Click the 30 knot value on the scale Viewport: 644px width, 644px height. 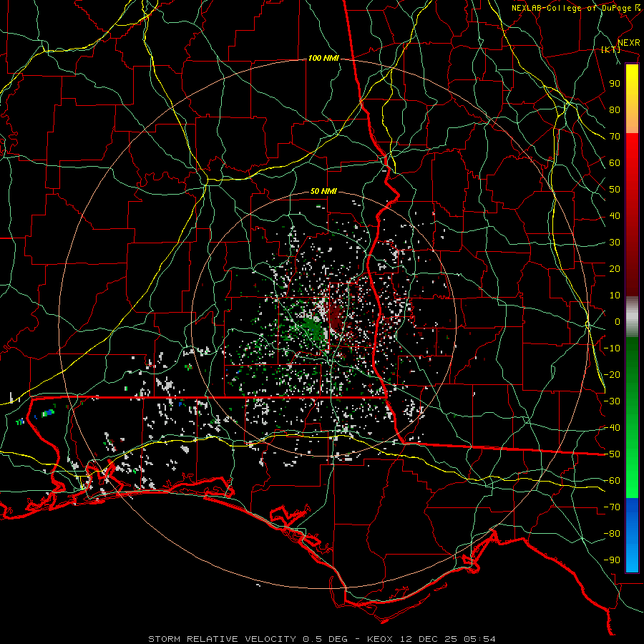click(615, 243)
